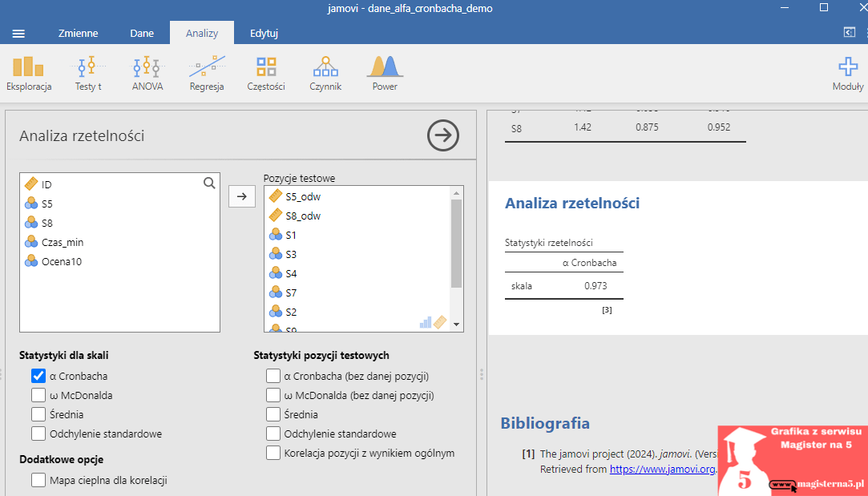Move selected variable to Pozycje testowe
The height and width of the screenshot is (496, 868).
pos(242,196)
